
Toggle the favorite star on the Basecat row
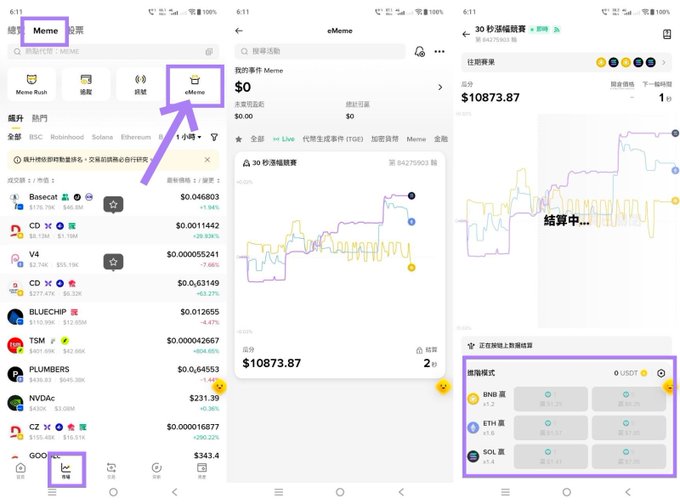pos(113,204)
